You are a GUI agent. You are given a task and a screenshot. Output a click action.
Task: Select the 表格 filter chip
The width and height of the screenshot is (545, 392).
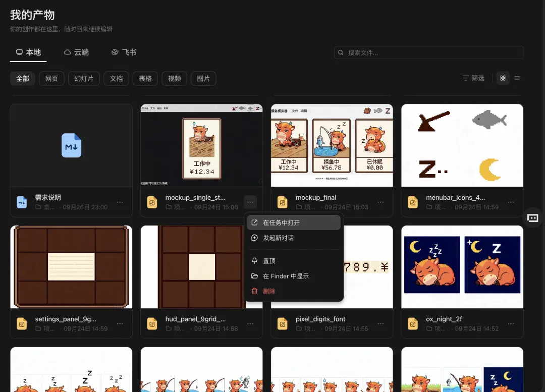[145, 79]
